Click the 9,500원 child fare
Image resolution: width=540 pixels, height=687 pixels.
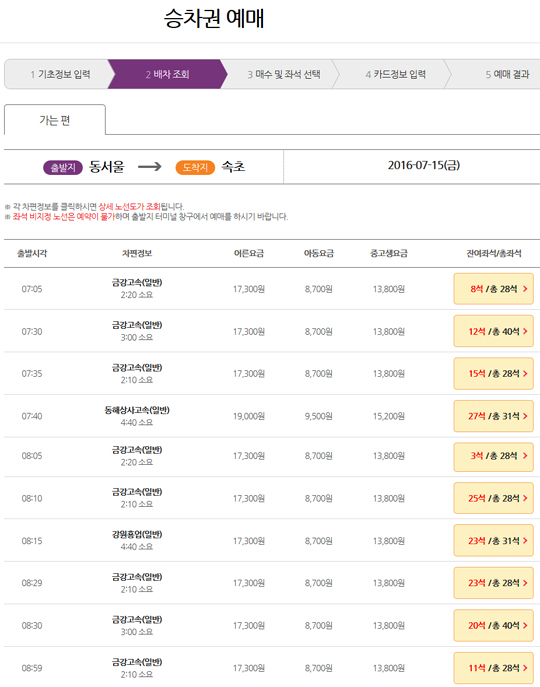tap(319, 416)
